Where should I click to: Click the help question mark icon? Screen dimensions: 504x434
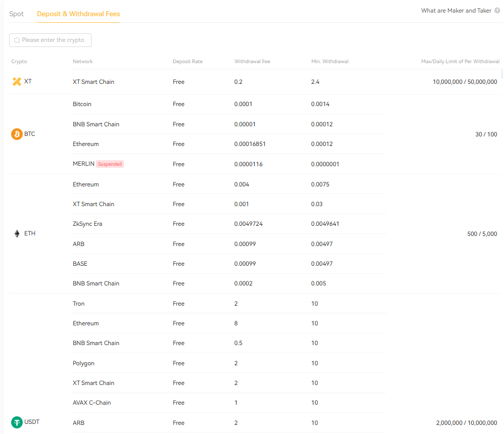(x=497, y=11)
